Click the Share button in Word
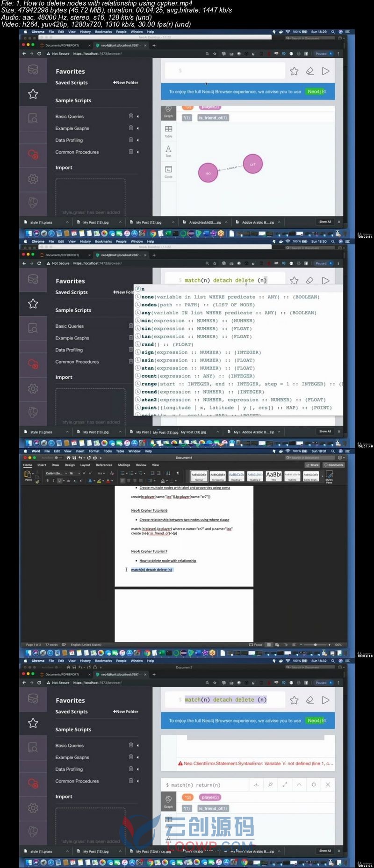Viewport: 374px width, 868px height. coord(313,465)
